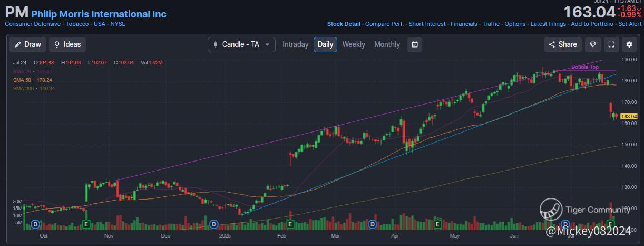Switch chart timeframe to Weekly
The height and width of the screenshot is (246, 644).
(354, 44)
